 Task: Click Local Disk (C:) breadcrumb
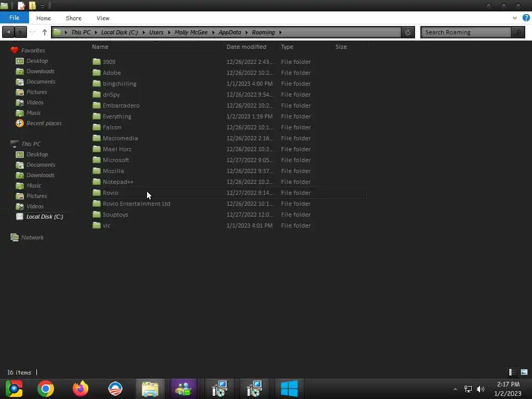click(x=119, y=32)
